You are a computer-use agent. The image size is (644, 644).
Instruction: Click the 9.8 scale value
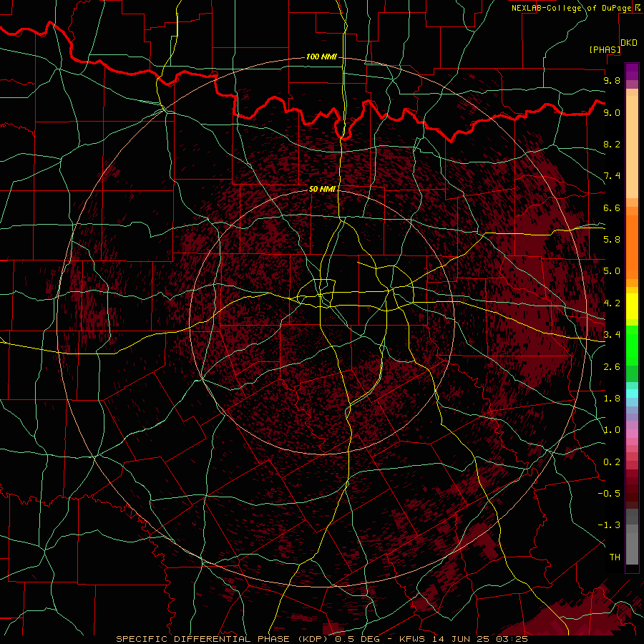612,80
